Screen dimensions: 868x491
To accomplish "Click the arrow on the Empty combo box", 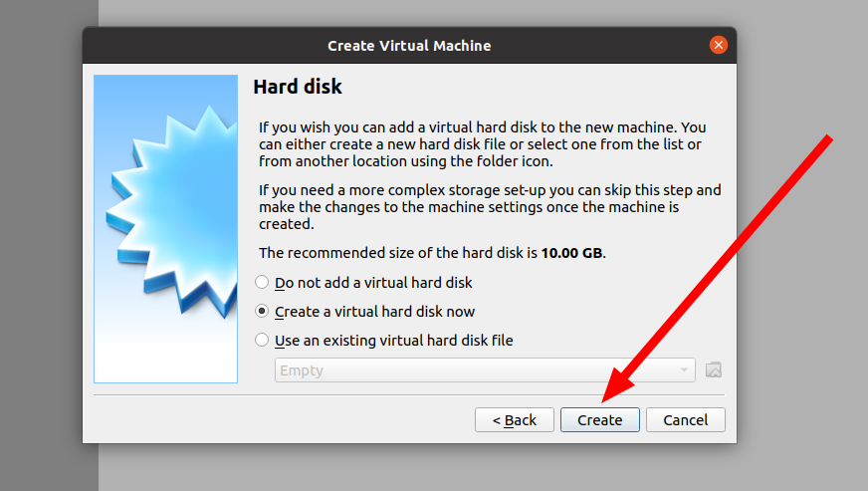I will 684,370.
